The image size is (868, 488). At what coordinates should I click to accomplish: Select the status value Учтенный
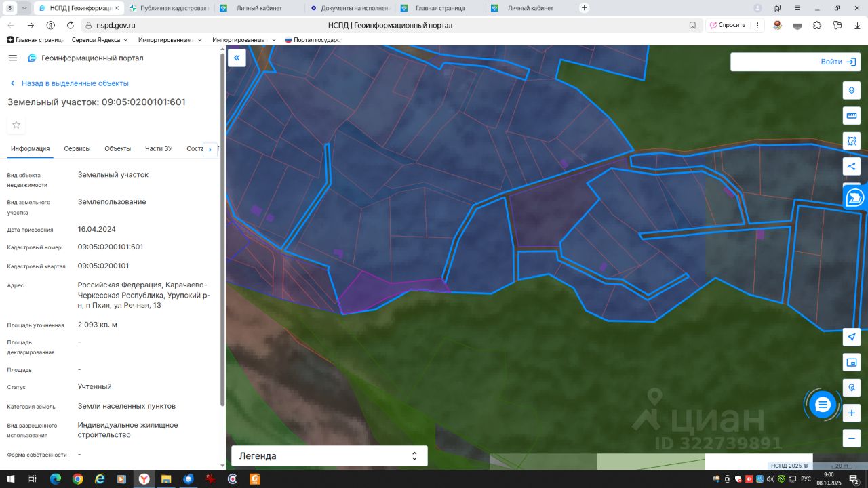click(x=95, y=386)
